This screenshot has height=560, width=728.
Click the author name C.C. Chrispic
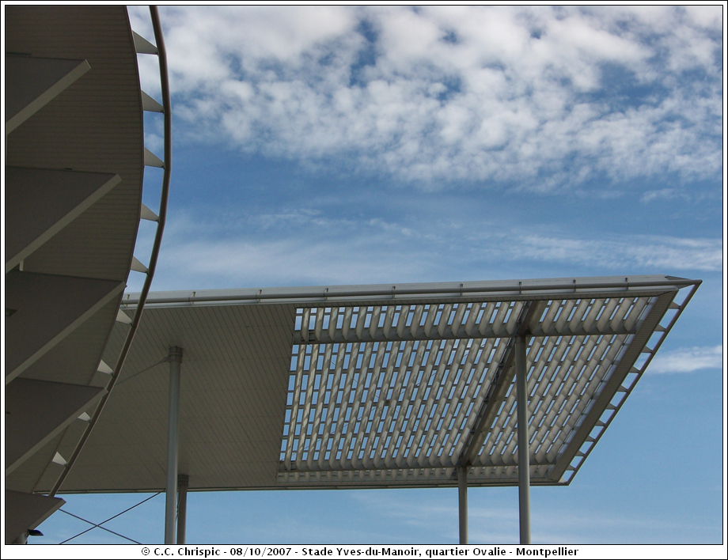pos(182,551)
